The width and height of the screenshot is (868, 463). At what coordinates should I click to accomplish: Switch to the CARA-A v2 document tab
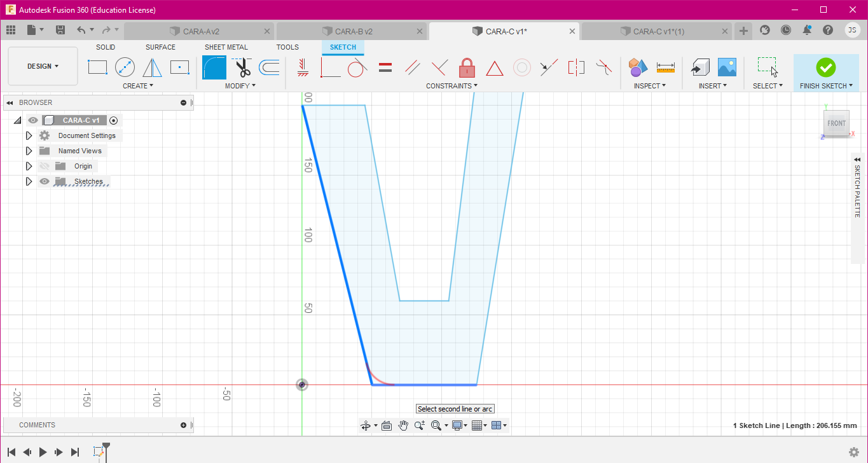(199, 31)
